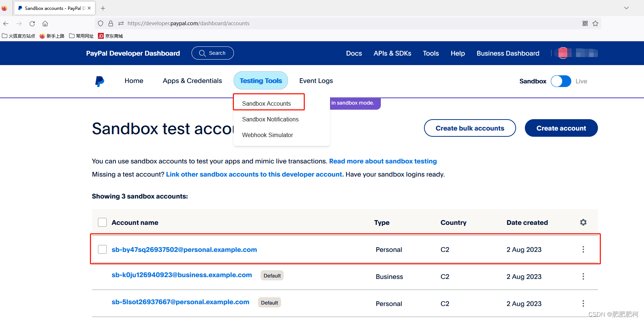
Task: Select Sandbox Accounts from dropdown menu
Action: coord(266,103)
